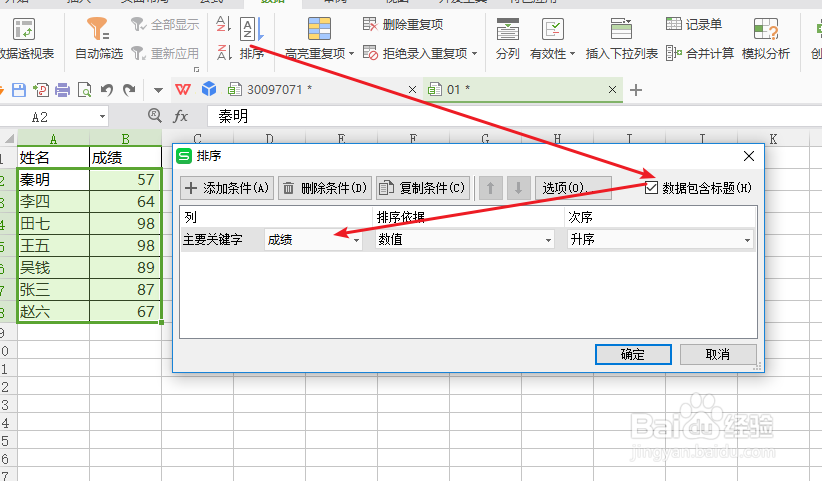Viewport: 822px width, 481px height.
Task: Click Delete Condition (删除条件) button
Action: (x=325, y=188)
